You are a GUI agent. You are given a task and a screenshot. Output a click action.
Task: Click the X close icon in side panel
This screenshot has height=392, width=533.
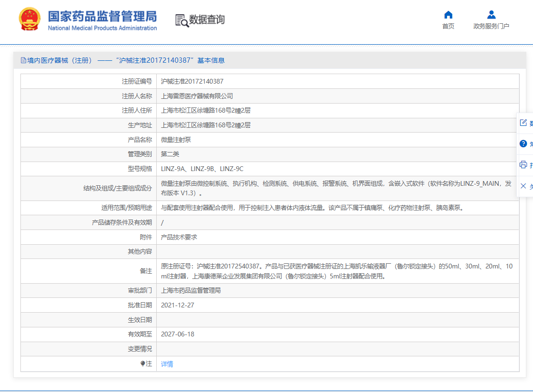[523, 186]
